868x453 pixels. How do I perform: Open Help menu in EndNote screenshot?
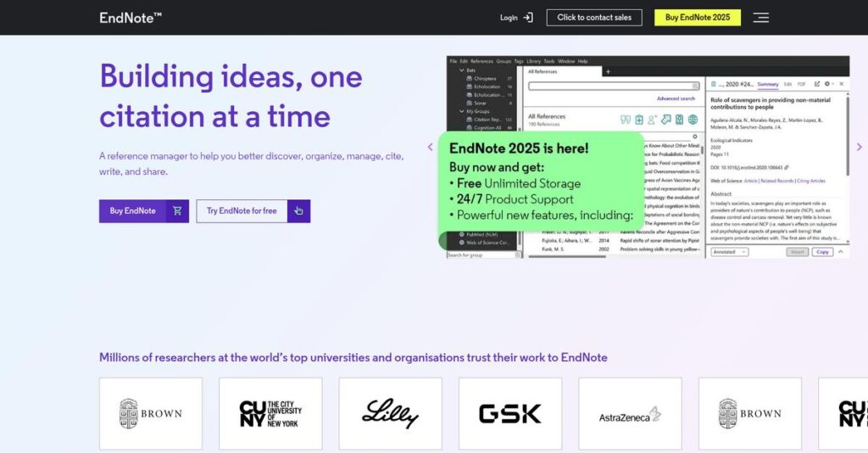click(582, 61)
